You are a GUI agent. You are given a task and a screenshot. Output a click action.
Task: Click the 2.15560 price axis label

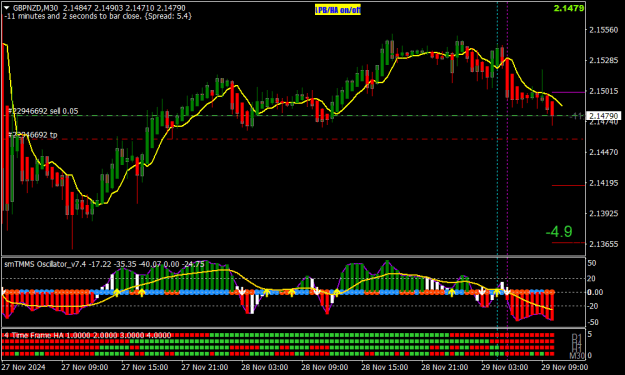point(603,30)
